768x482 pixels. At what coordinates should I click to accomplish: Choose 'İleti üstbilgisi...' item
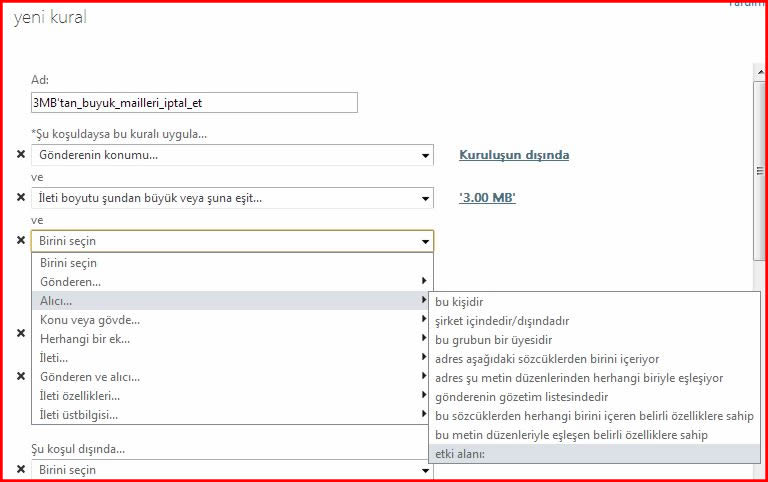point(232,415)
